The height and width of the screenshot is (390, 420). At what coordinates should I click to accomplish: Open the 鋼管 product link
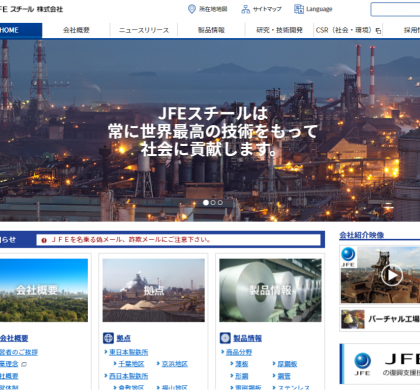[x=284, y=376]
